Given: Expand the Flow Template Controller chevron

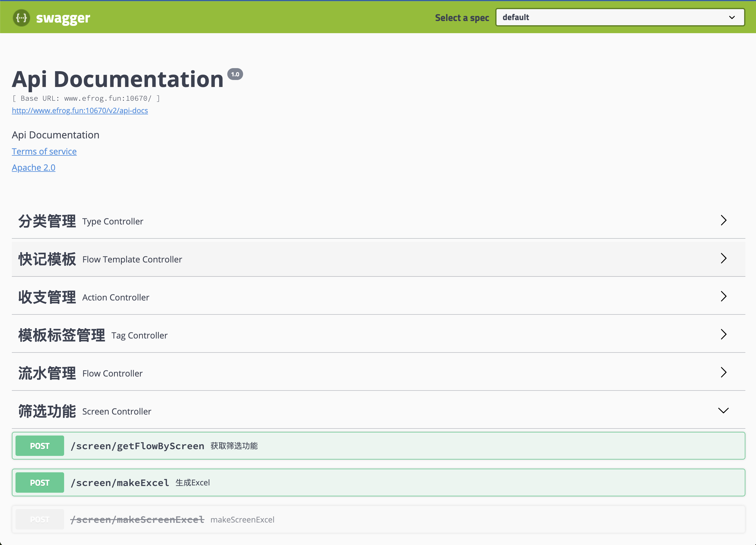Looking at the screenshot, I should pos(723,259).
